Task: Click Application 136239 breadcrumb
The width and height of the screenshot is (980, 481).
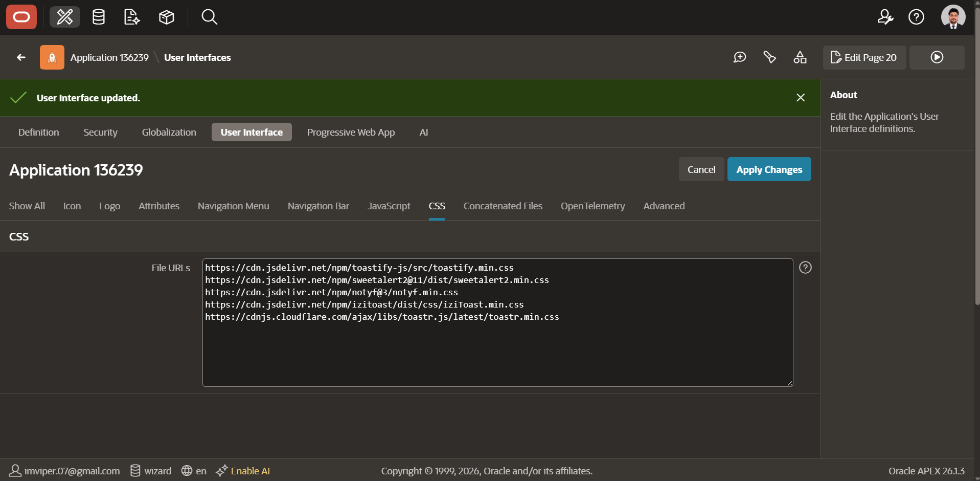Action: 109,57
